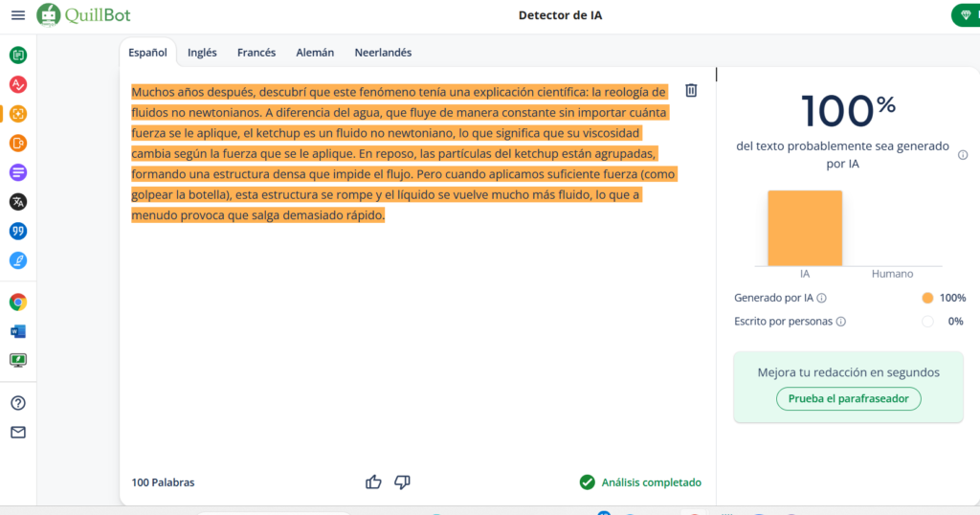980x515 pixels.
Task: Click the white Escrito por personas swatch
Action: click(927, 322)
